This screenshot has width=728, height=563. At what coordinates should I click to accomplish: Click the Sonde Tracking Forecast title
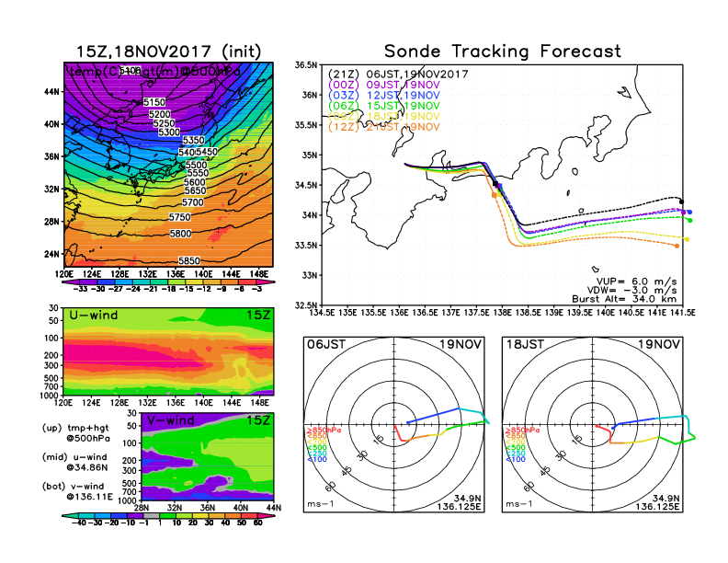tap(502, 52)
